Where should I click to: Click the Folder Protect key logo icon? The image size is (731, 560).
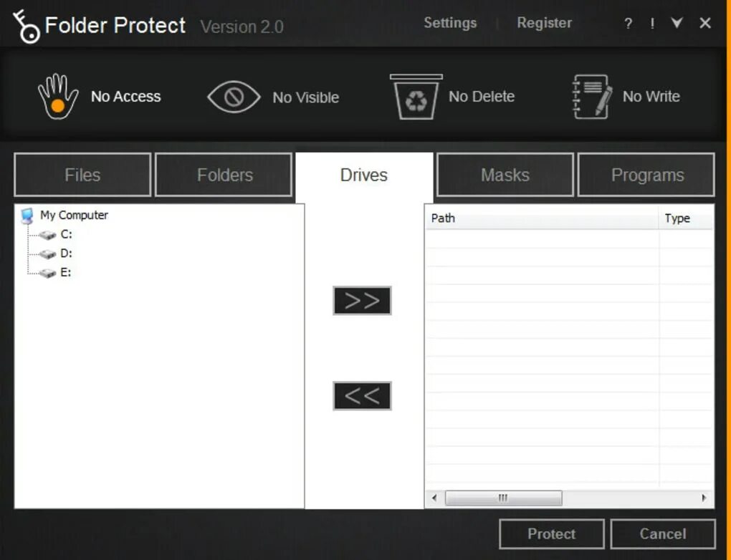coord(26,26)
